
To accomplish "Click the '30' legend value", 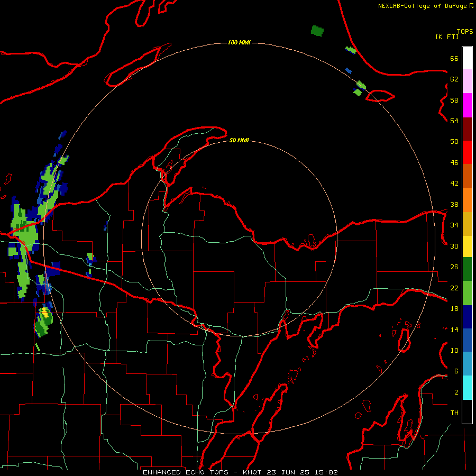I will point(454,246).
